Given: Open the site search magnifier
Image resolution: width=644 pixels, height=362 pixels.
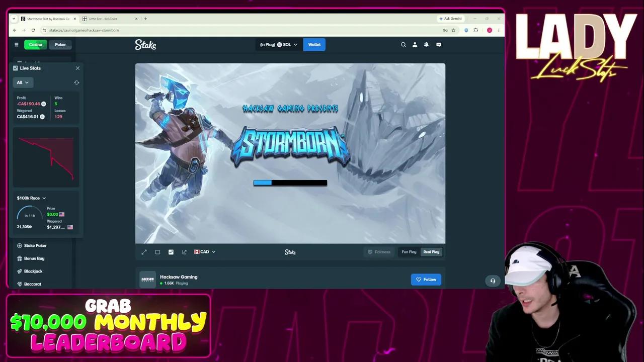Looking at the screenshot, I should pos(403,45).
